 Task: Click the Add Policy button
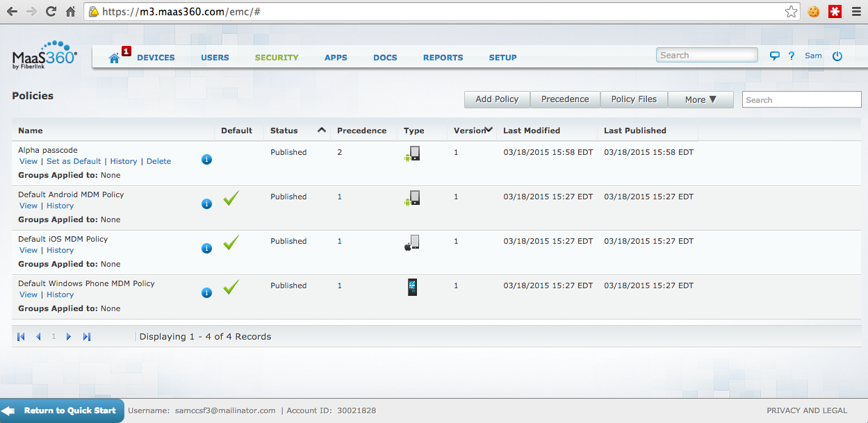(497, 99)
